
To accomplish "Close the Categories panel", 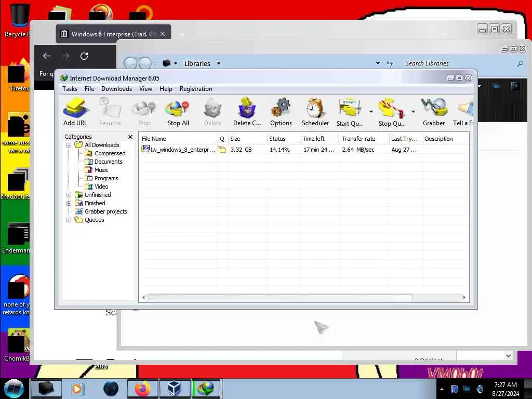I will pos(130,137).
